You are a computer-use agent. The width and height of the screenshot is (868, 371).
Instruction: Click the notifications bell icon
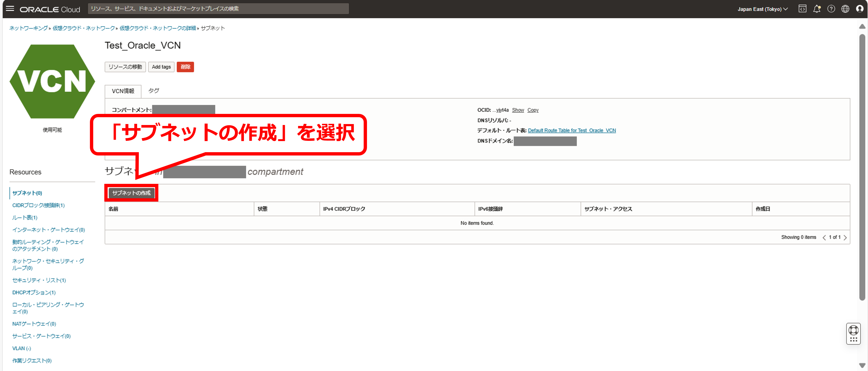(817, 9)
